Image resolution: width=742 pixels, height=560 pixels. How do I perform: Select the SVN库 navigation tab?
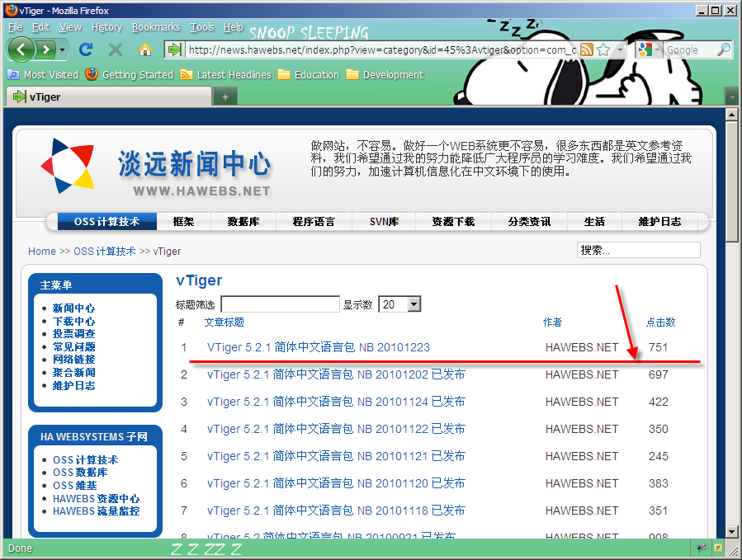coord(385,221)
